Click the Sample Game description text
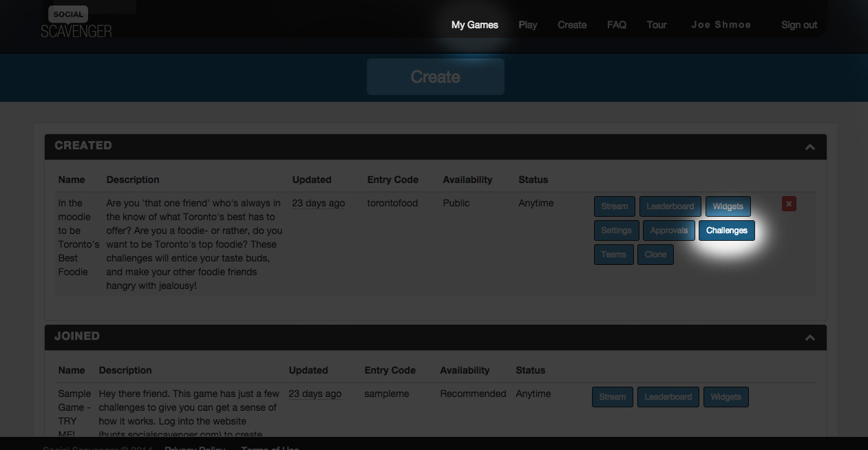The width and height of the screenshot is (868, 450). (x=189, y=414)
